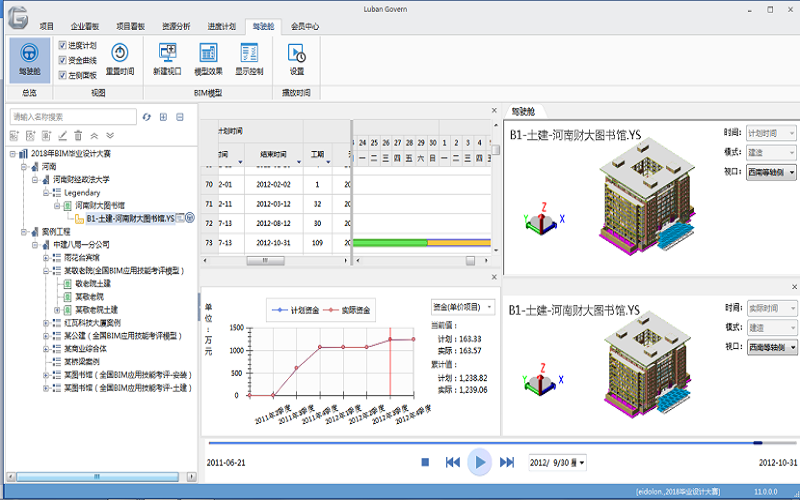Click circled icon beside B1-土建 tree item

[190, 218]
